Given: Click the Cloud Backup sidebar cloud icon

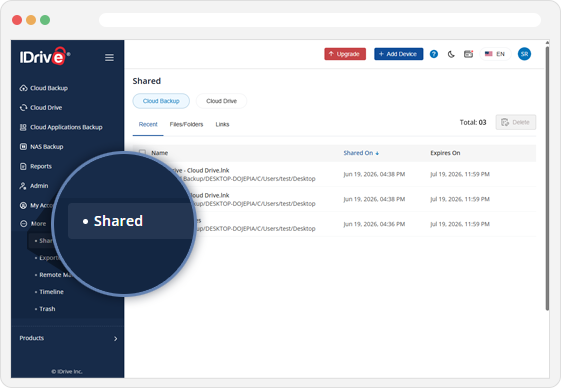Looking at the screenshot, I should (x=23, y=88).
